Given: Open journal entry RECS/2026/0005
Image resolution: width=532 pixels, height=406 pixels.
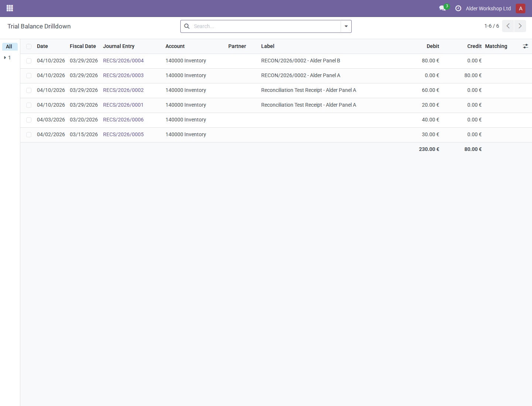Looking at the screenshot, I should [x=123, y=134].
